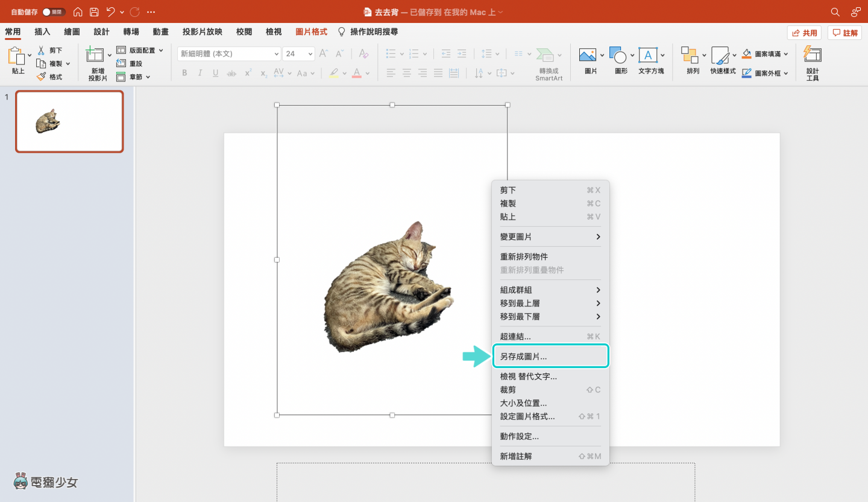Click the search magnifier in title bar
Screen dimensions: 868x502
click(x=835, y=12)
